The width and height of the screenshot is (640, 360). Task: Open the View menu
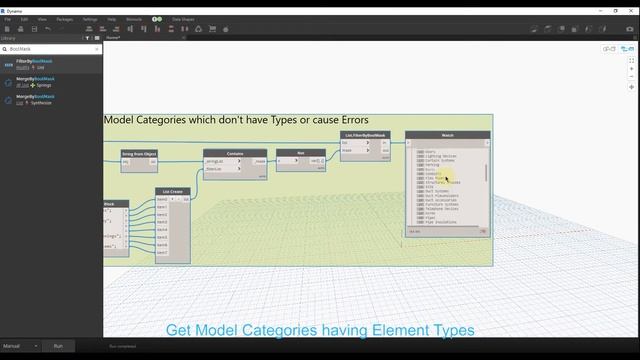tap(42, 19)
